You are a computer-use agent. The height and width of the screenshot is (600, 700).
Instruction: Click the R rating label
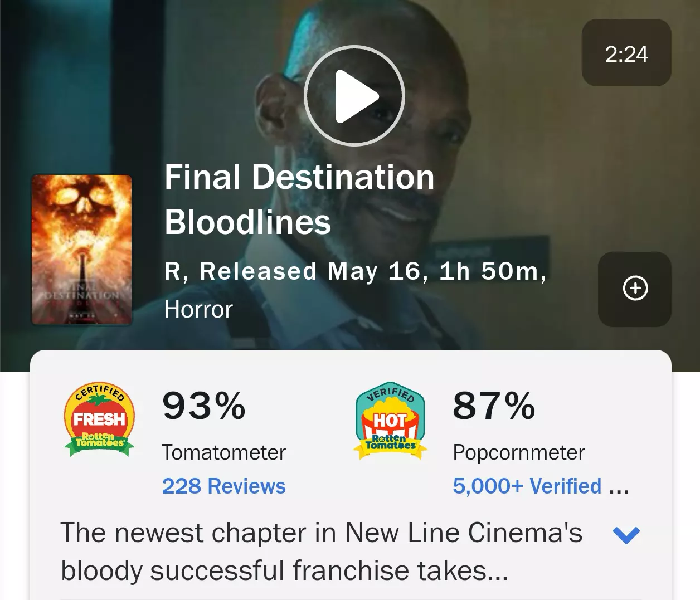tap(172, 271)
